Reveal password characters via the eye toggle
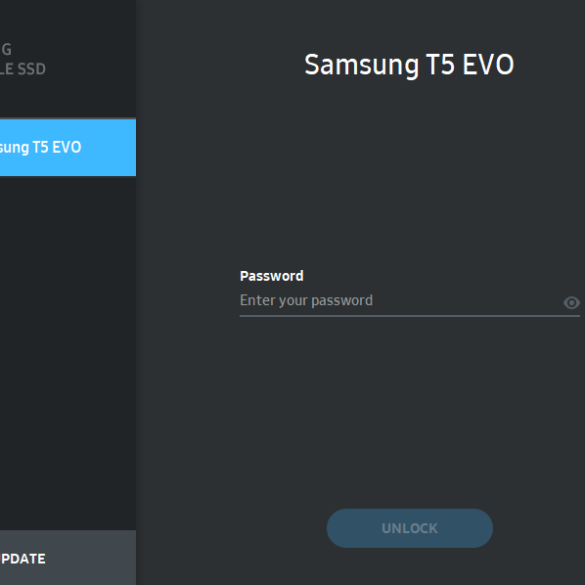585x585 pixels. (x=571, y=303)
